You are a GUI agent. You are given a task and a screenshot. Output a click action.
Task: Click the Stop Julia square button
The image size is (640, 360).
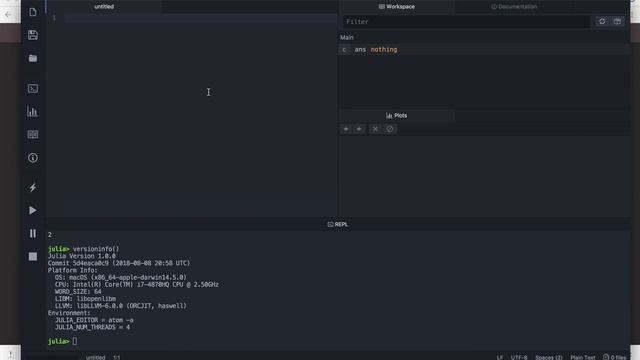coord(33,256)
